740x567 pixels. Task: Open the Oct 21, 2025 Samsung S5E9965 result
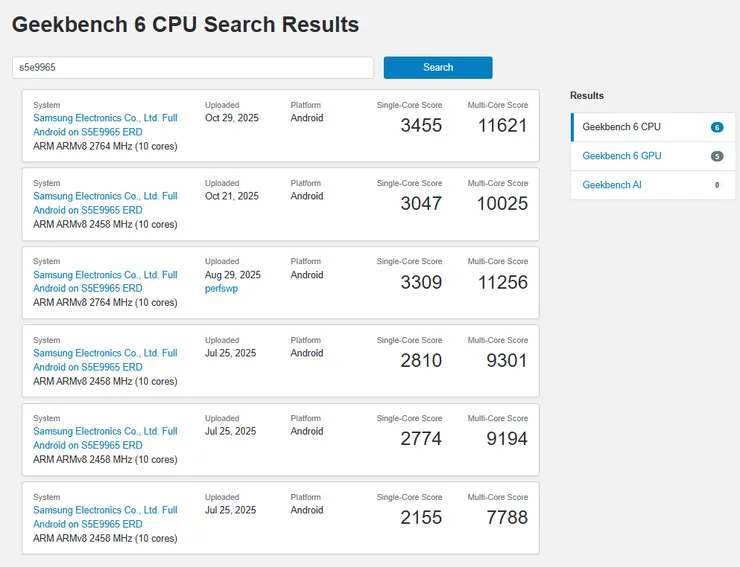105,203
